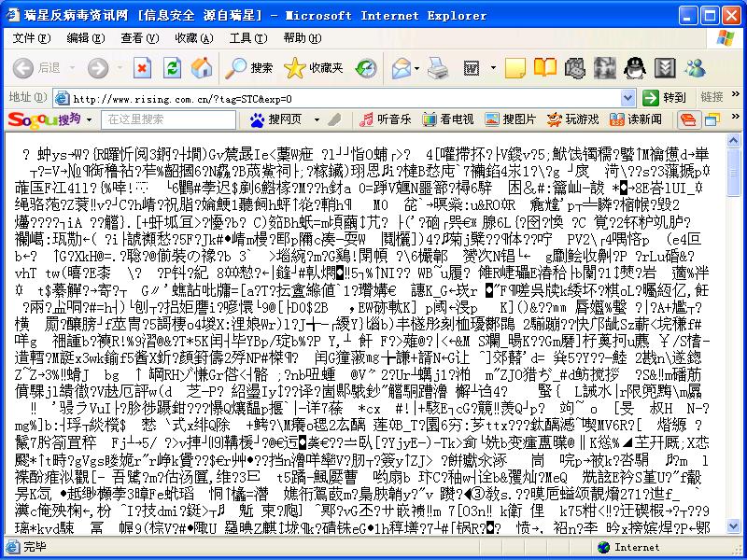Open the 查看(V) menu
747x560 pixels.
(139, 38)
